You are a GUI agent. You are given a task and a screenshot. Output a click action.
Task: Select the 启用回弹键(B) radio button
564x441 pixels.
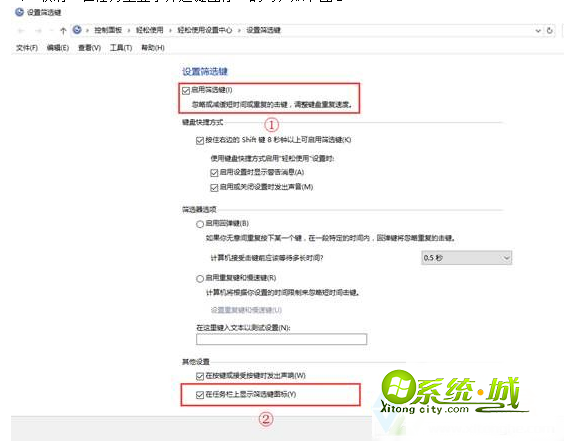point(200,224)
